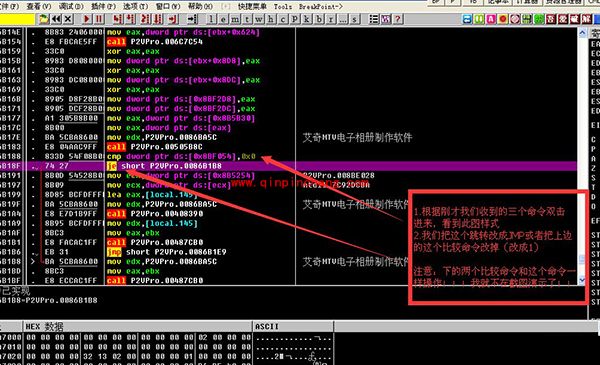Open the Tools menu

[x=282, y=6]
